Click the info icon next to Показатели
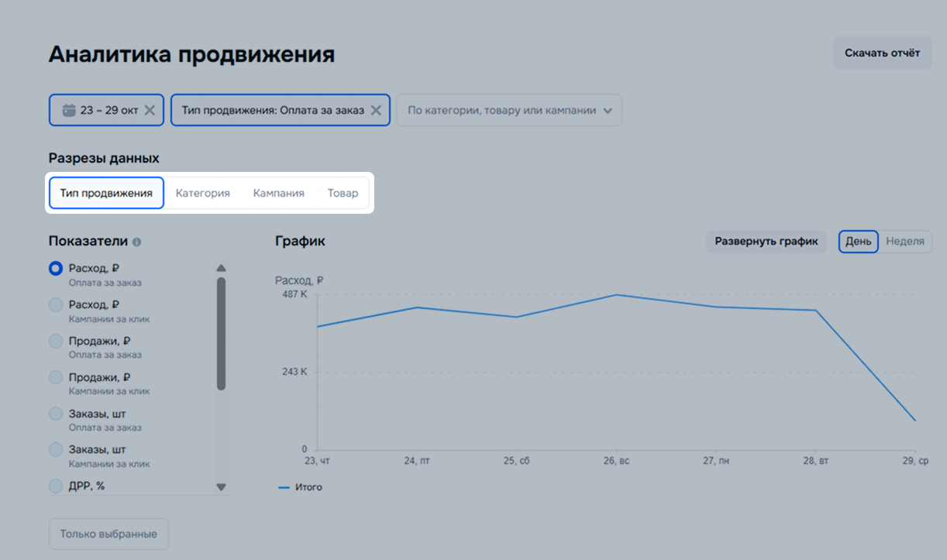 [137, 242]
